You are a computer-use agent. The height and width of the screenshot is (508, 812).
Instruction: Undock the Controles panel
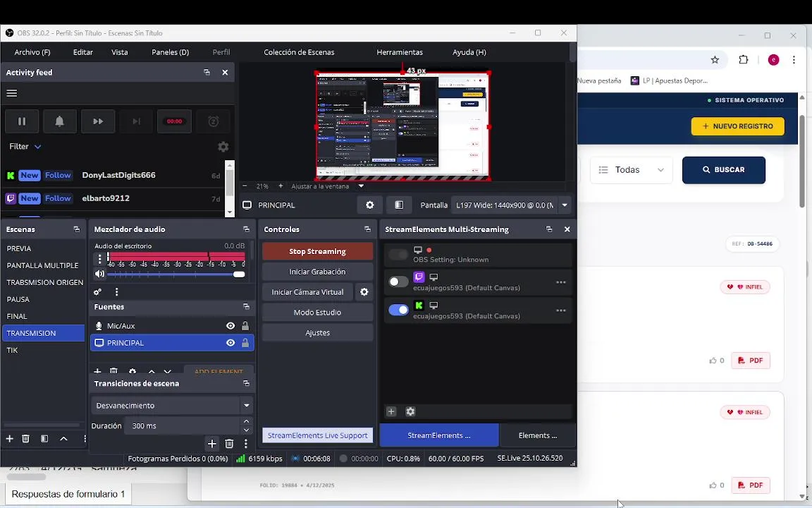tap(367, 229)
